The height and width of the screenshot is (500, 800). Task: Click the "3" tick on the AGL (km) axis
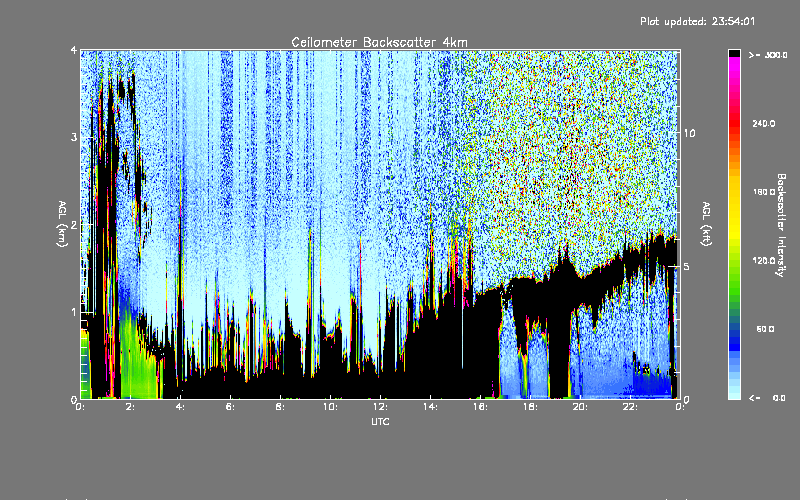tap(74, 137)
